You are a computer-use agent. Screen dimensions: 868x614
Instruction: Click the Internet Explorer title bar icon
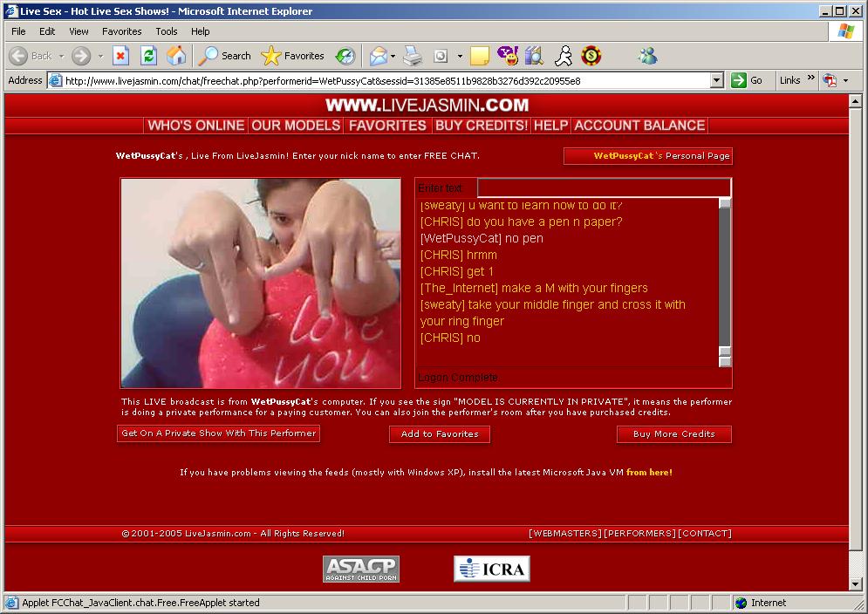(x=11, y=11)
